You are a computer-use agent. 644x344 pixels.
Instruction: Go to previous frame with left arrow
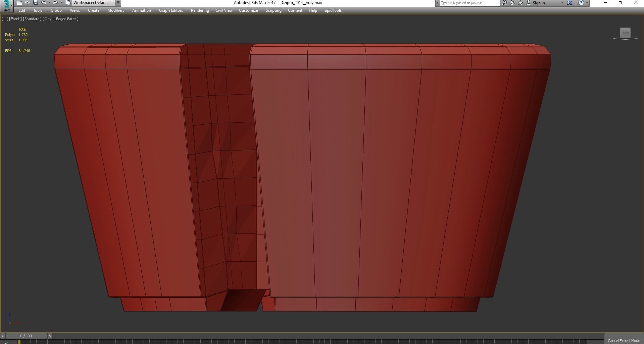pyautogui.click(x=3, y=336)
